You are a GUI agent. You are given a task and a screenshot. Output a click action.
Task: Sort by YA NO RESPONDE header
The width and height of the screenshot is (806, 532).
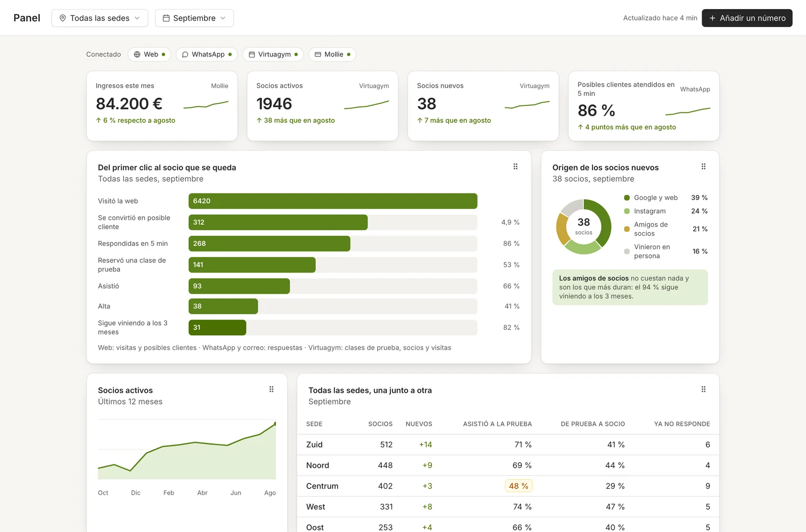[x=682, y=424]
